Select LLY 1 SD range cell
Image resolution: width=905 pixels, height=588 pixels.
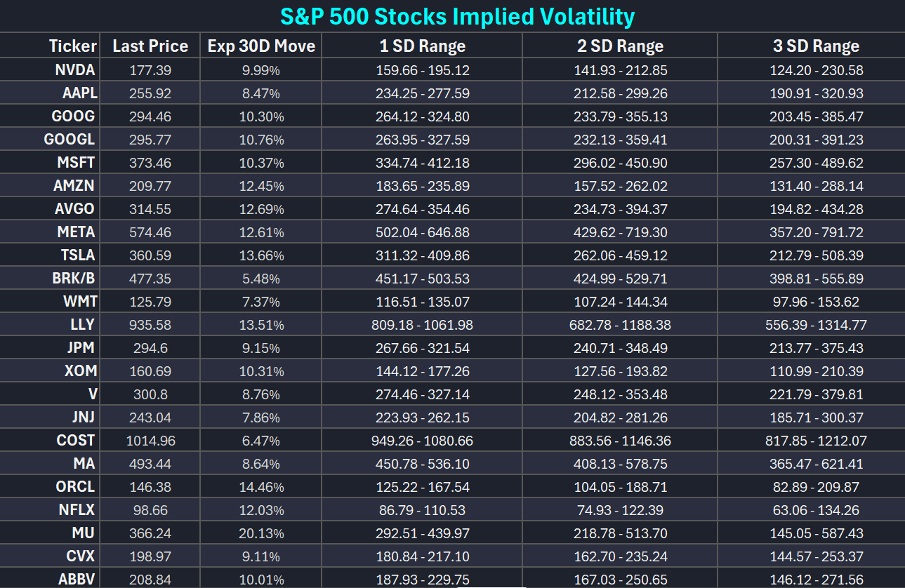pos(422,325)
